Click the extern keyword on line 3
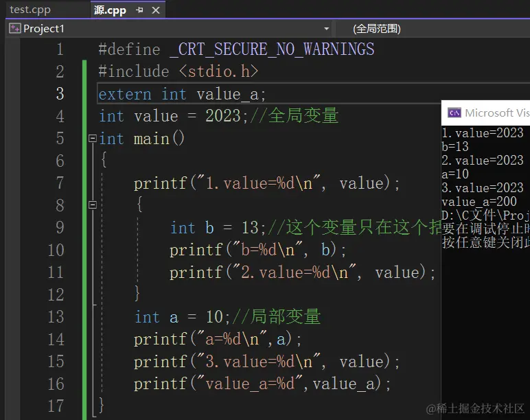 (125, 94)
